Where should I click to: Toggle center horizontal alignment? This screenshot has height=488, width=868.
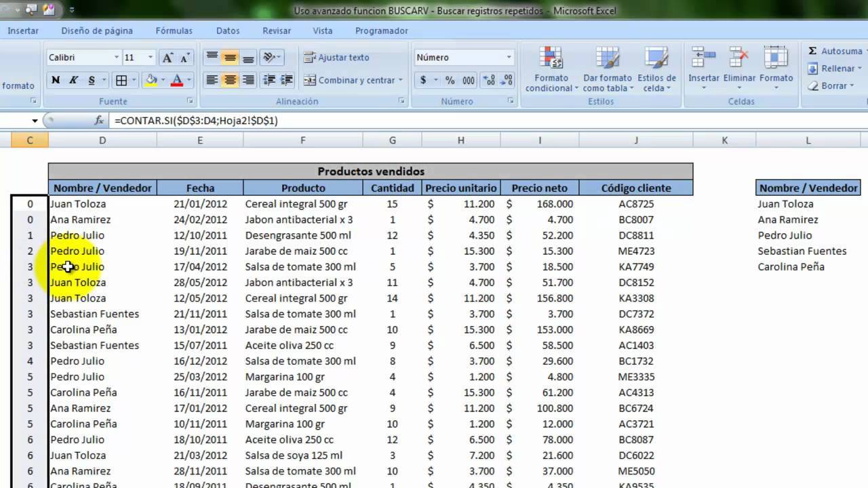230,80
